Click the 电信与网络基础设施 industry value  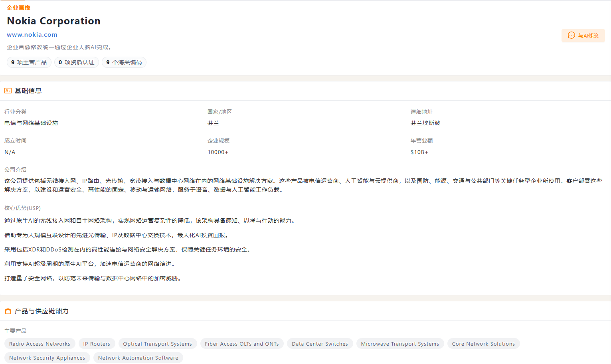(31, 123)
